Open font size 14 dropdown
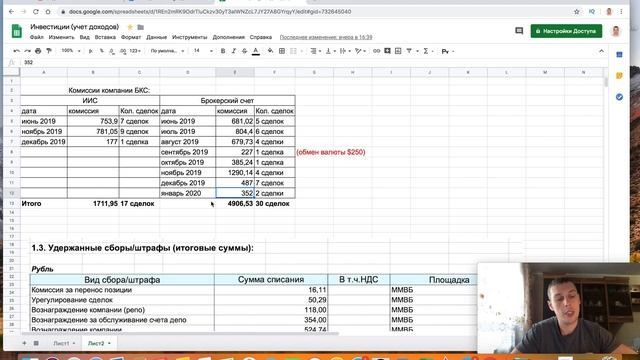 tap(203, 51)
